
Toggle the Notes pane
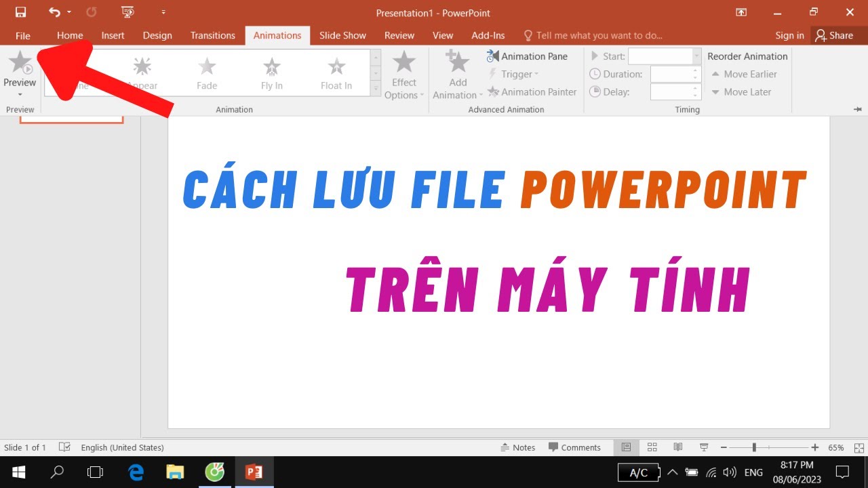pos(518,447)
